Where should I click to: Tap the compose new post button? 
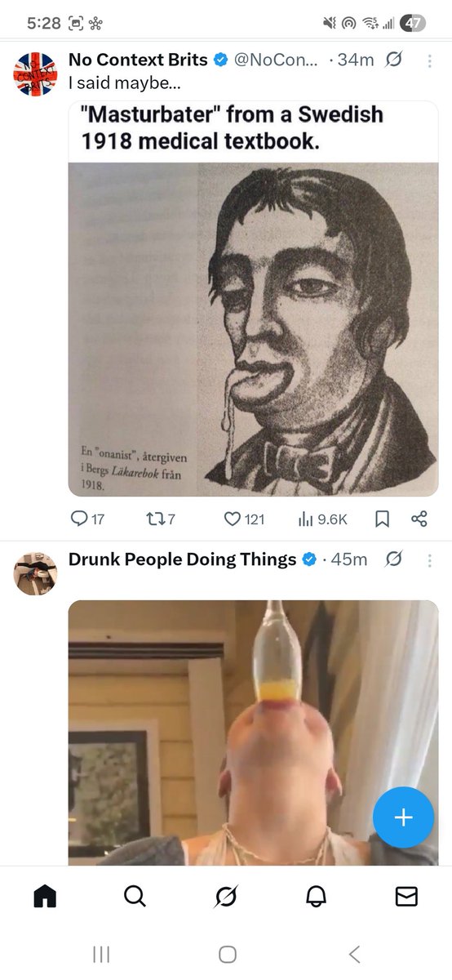[403, 817]
